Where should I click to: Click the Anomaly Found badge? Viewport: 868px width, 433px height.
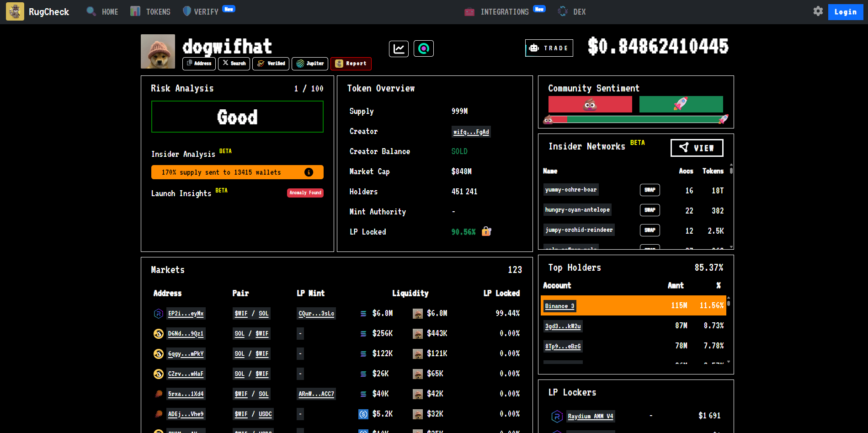(305, 193)
